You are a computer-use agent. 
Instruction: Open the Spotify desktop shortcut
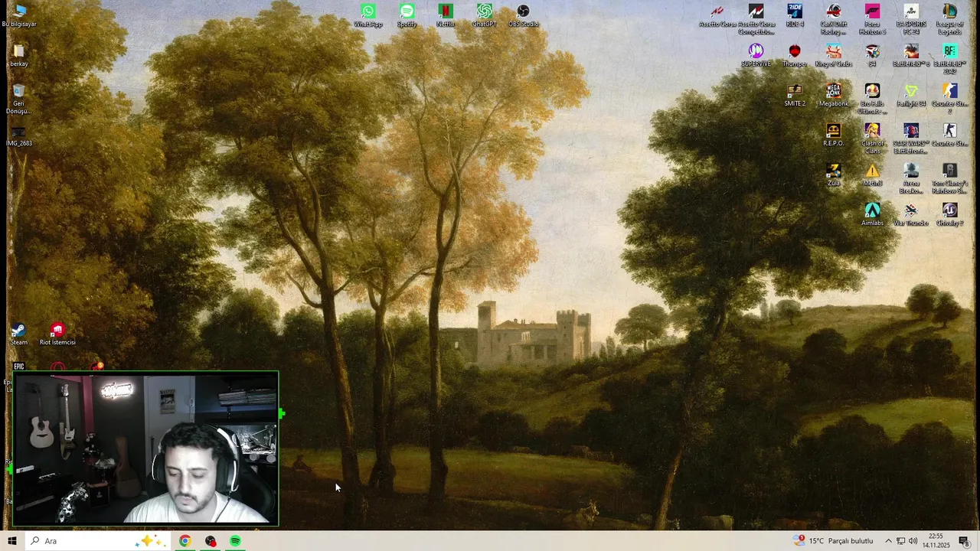[x=407, y=15]
